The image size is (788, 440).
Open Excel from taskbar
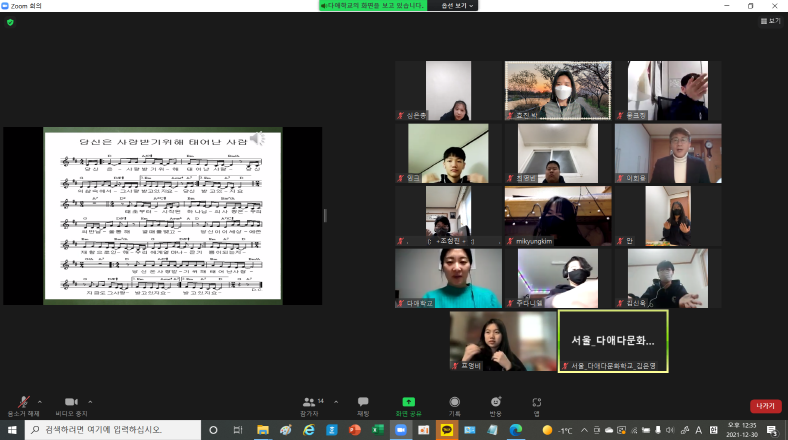pos(377,430)
